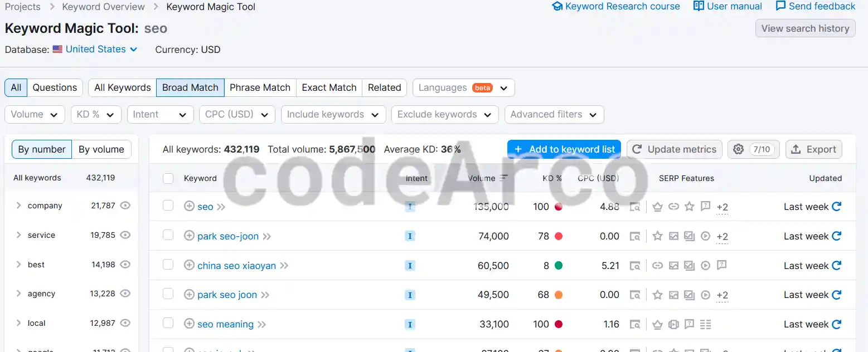Switch to Exact Match tab
Viewport: 868px width, 352px height.
[329, 87]
